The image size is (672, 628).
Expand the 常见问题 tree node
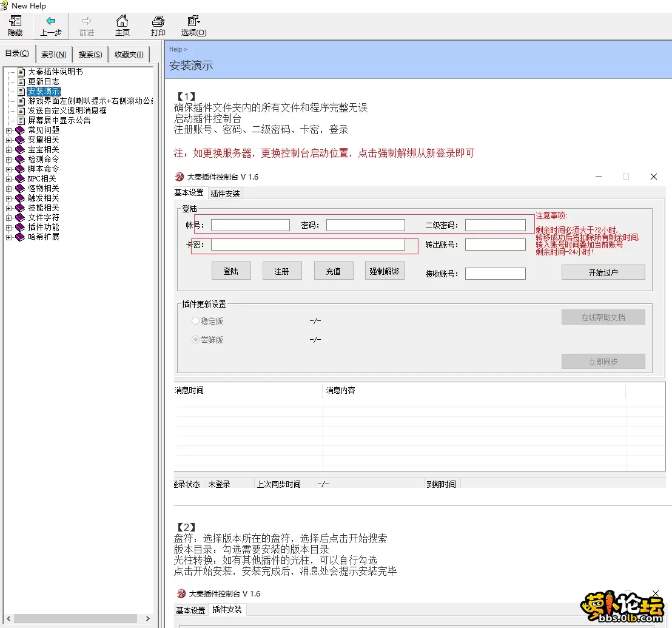pos(8,130)
